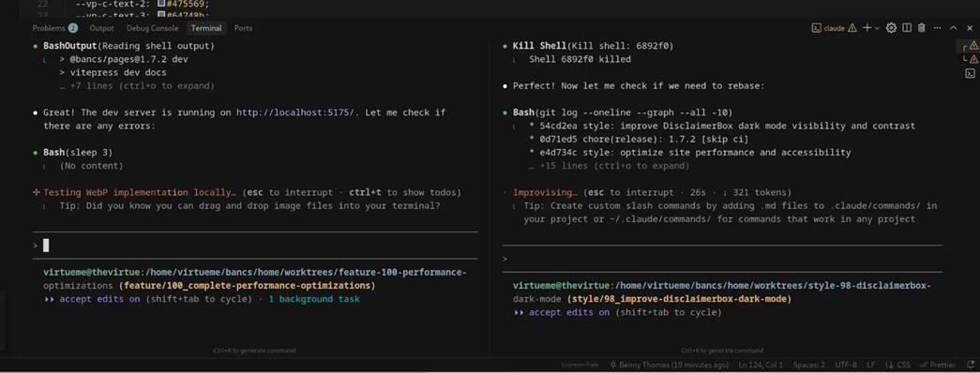Open the terminal panel more actions ellipsis
The width and height of the screenshot is (980, 373).
click(937, 28)
